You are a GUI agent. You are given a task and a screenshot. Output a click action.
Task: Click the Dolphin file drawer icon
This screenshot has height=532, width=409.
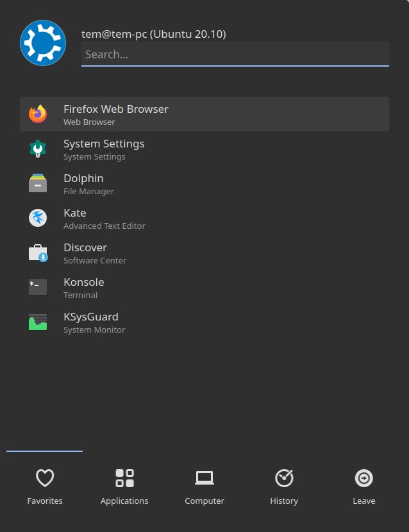tap(38, 183)
